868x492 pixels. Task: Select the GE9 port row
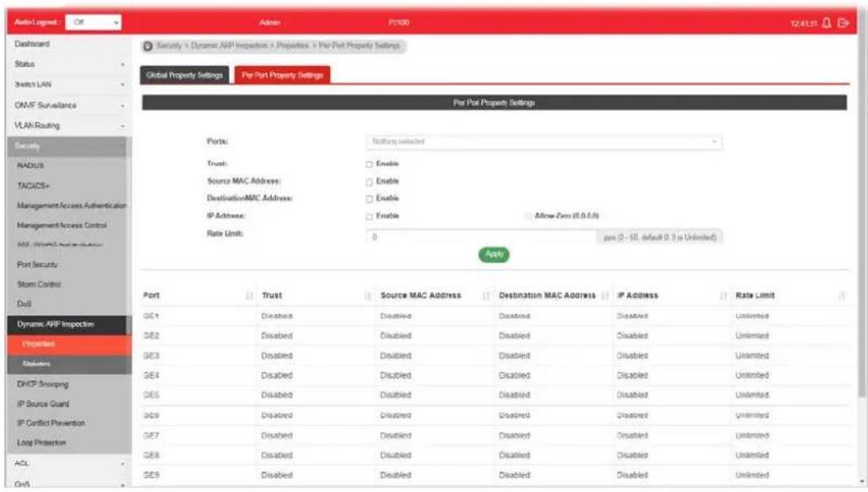(x=496, y=476)
